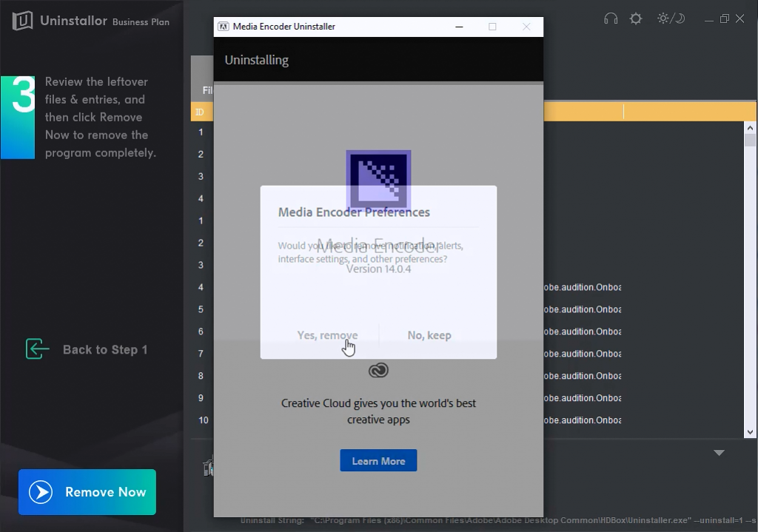This screenshot has height=532, width=758.
Task: Minimize the Uninstallor window
Action: 708,19
